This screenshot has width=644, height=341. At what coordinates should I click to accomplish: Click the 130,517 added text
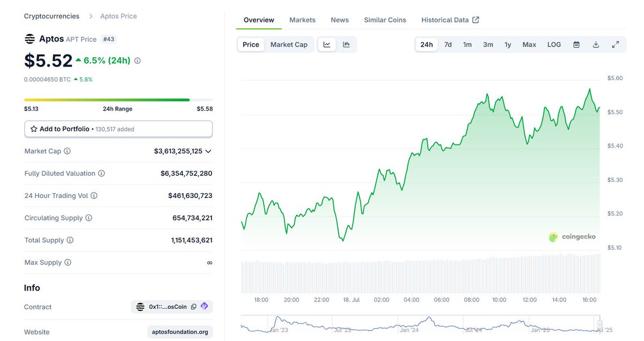click(x=115, y=129)
